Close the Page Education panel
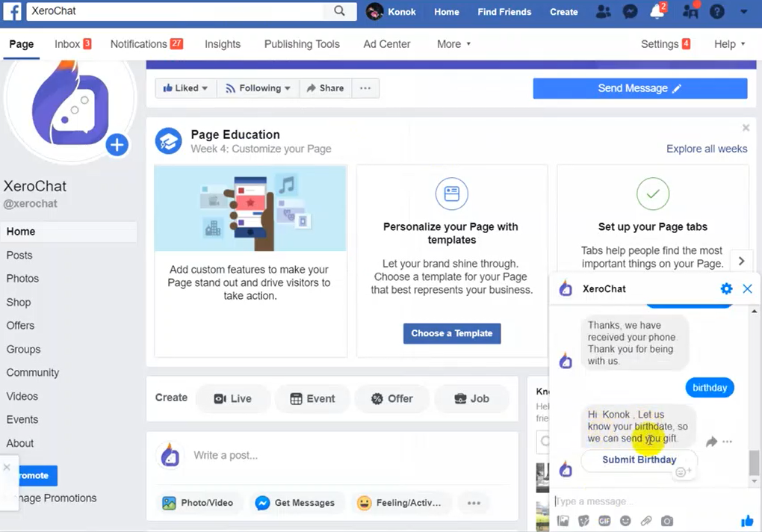 pos(746,128)
